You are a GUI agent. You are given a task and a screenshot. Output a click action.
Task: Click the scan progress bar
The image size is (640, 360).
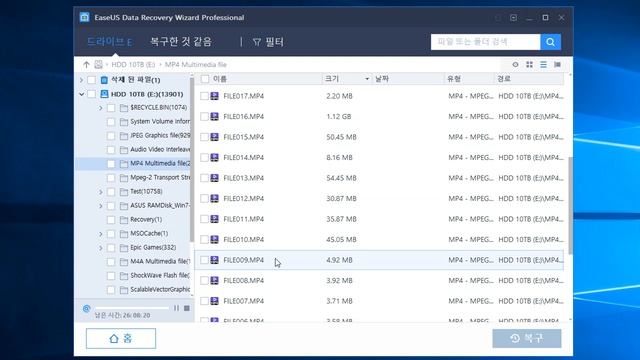click(131, 308)
